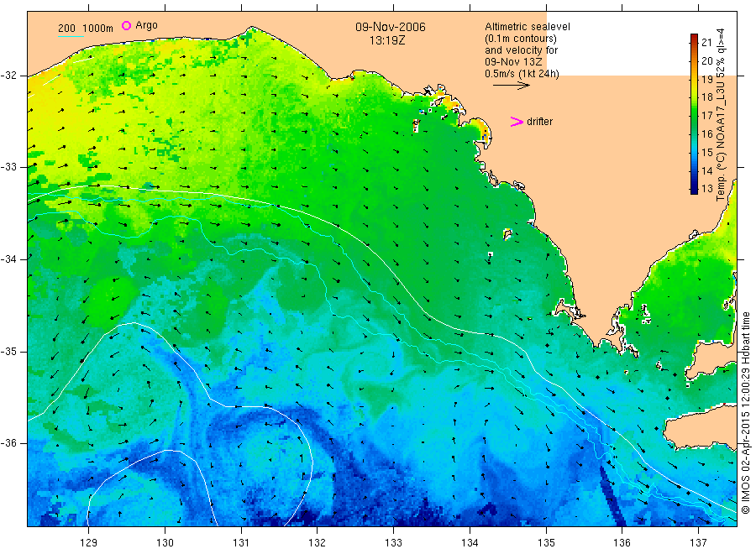
Task: Click the '(0.1m contours)' legend line
Action: (520, 39)
